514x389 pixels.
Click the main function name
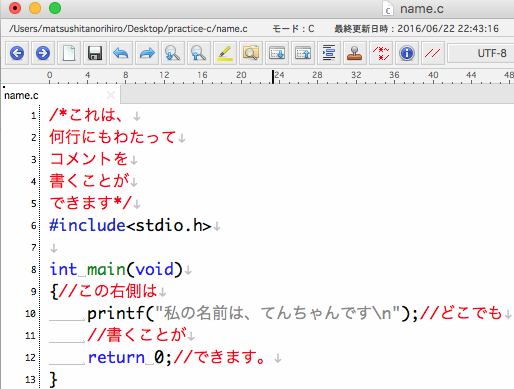(107, 269)
